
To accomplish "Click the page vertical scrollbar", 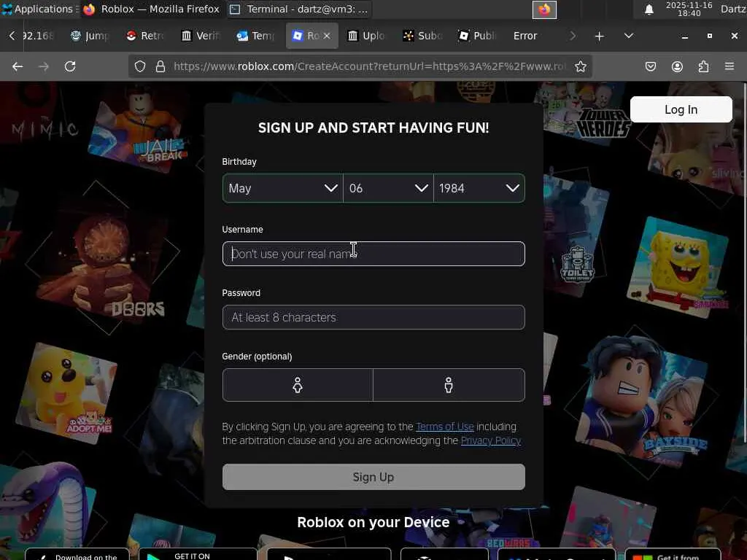I will [744, 262].
